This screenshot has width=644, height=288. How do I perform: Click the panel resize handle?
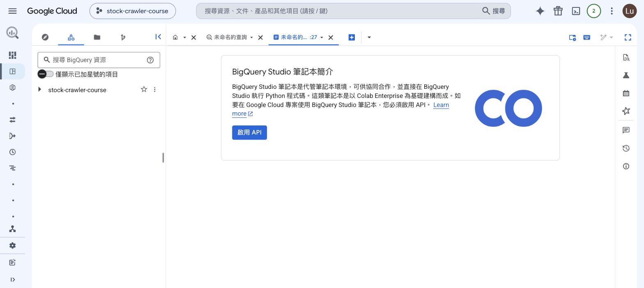coord(163,158)
